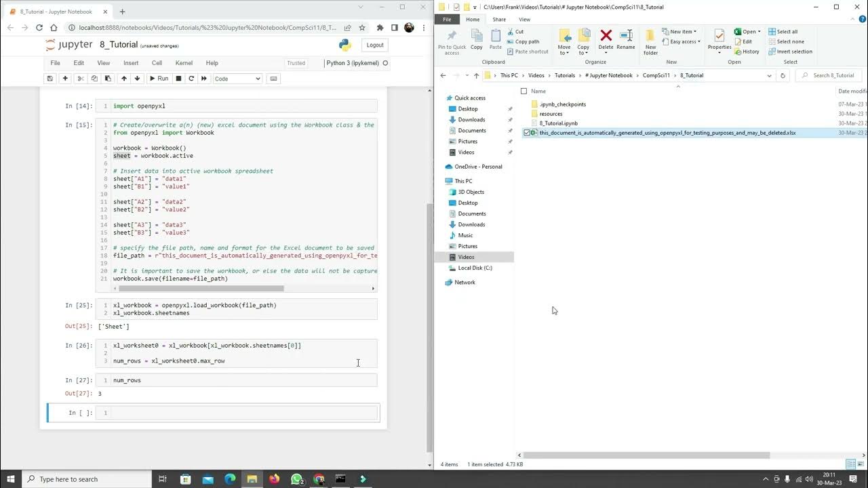Click Select all in Explorer ribbon
Image resolution: width=868 pixels, height=488 pixels.
tap(783, 31)
